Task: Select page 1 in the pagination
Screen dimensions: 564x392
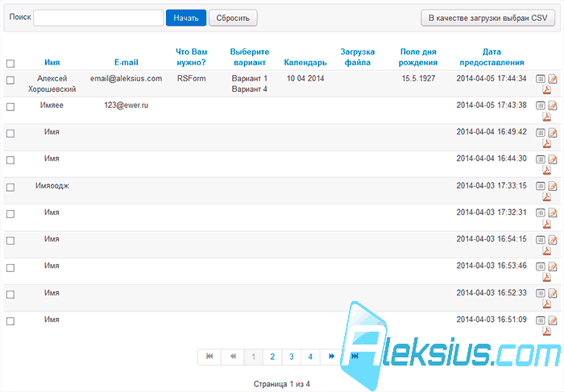Action: coord(254,357)
